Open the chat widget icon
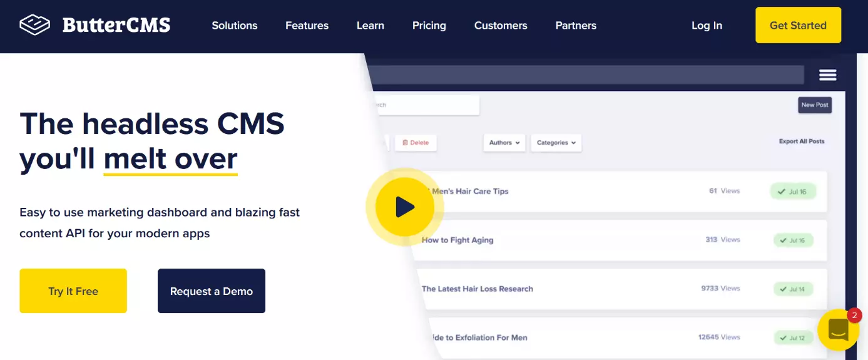Screen dimensions: 868x360 838,330
